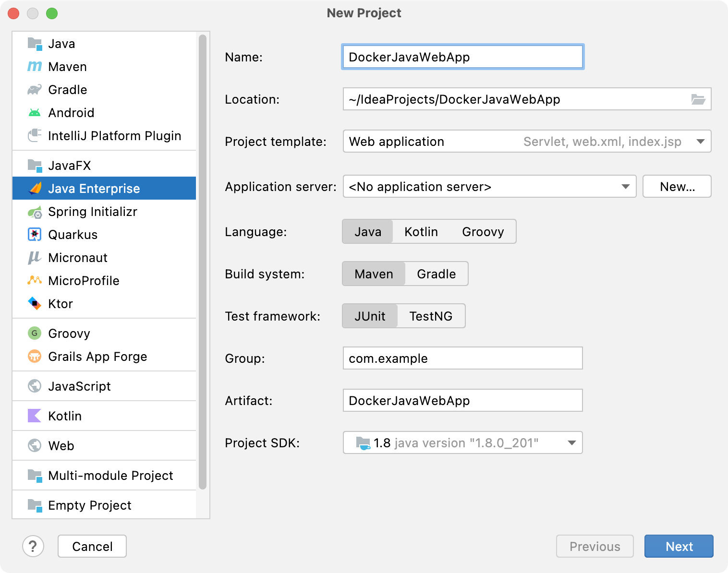Select Spring Initializr generator

pos(104,212)
